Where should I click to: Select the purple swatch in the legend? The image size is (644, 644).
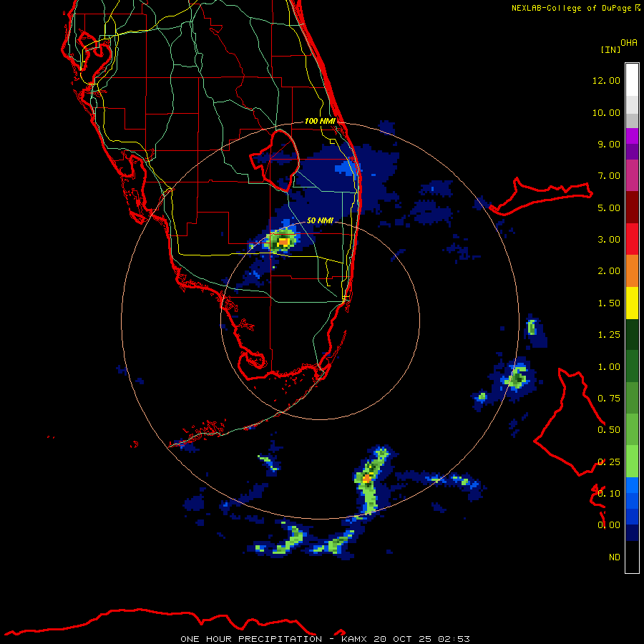(x=632, y=152)
